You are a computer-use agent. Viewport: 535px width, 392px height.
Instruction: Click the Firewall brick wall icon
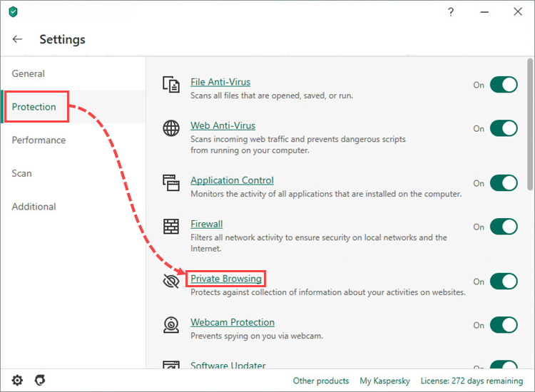coord(171,227)
